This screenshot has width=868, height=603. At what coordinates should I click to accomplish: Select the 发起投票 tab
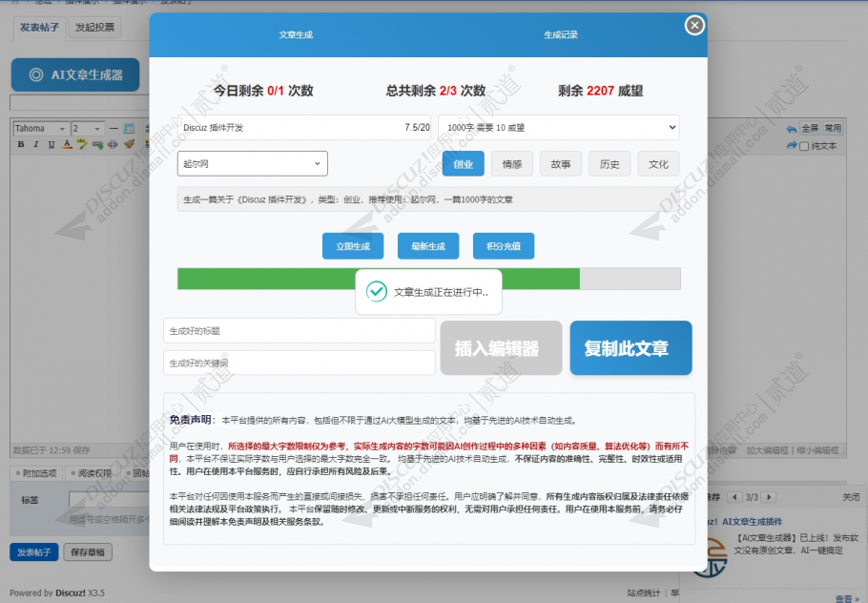pyautogui.click(x=94, y=27)
